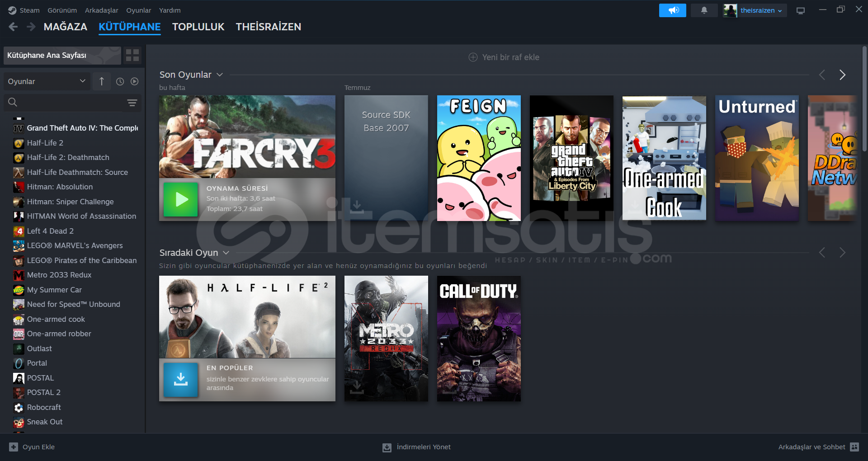Click Kütüphane Ana Sayfası button

click(x=62, y=55)
